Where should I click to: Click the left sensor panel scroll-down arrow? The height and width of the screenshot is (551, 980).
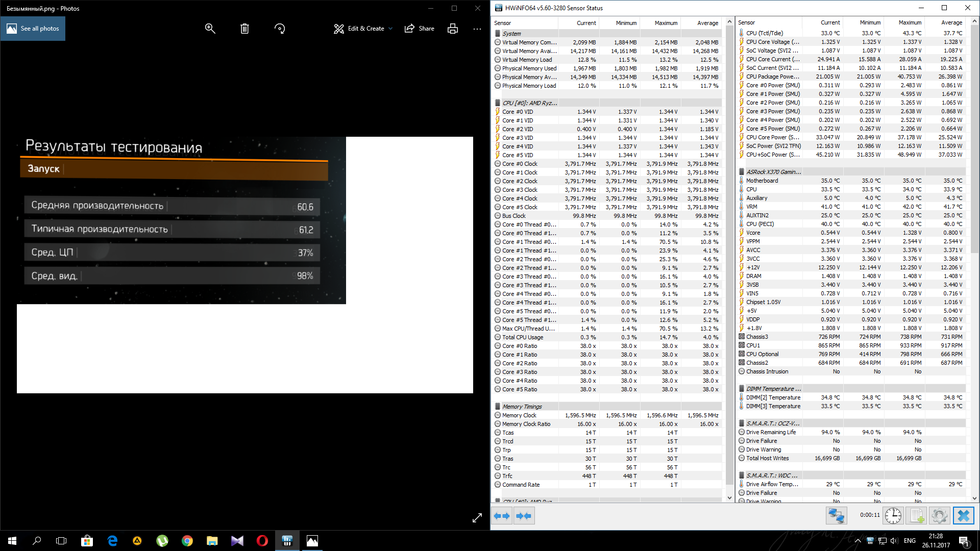click(729, 498)
